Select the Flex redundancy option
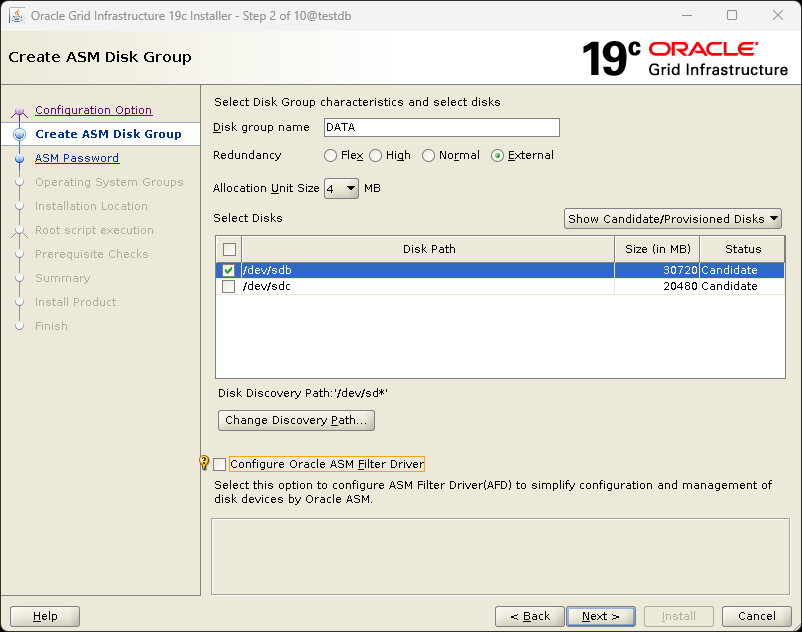The height and width of the screenshot is (632, 802). 330,155
